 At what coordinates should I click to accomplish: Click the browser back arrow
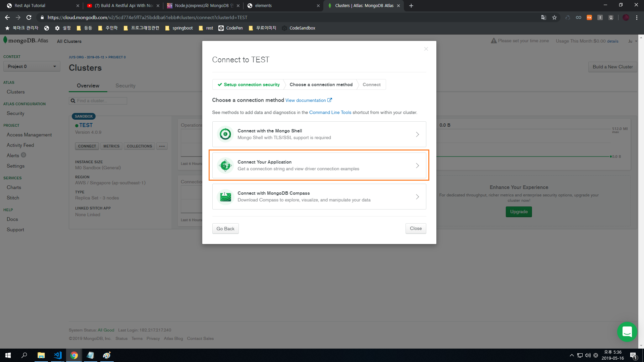[x=7, y=17]
